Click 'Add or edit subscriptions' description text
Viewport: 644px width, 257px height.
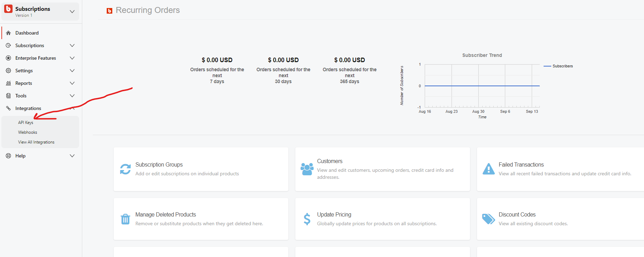tap(187, 174)
